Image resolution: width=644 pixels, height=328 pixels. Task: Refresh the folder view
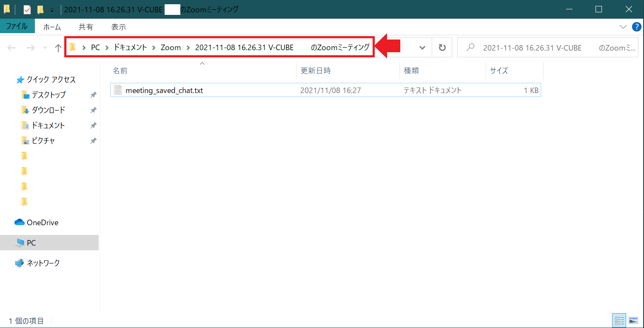(x=442, y=48)
